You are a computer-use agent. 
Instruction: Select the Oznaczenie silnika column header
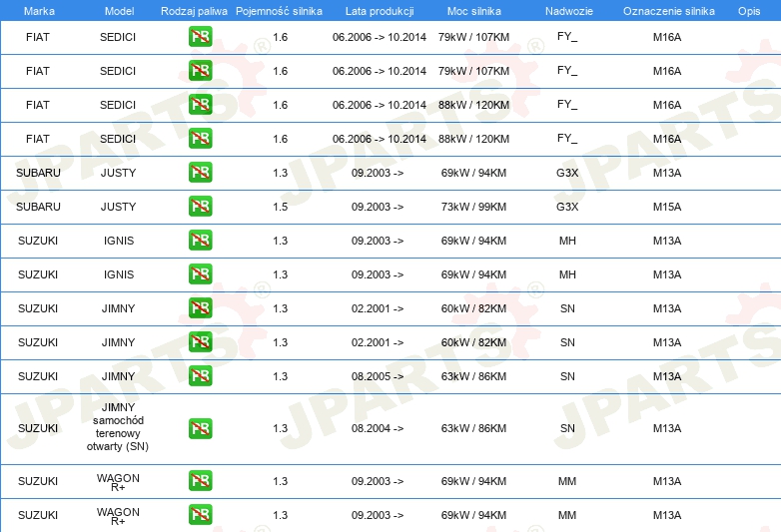click(668, 11)
